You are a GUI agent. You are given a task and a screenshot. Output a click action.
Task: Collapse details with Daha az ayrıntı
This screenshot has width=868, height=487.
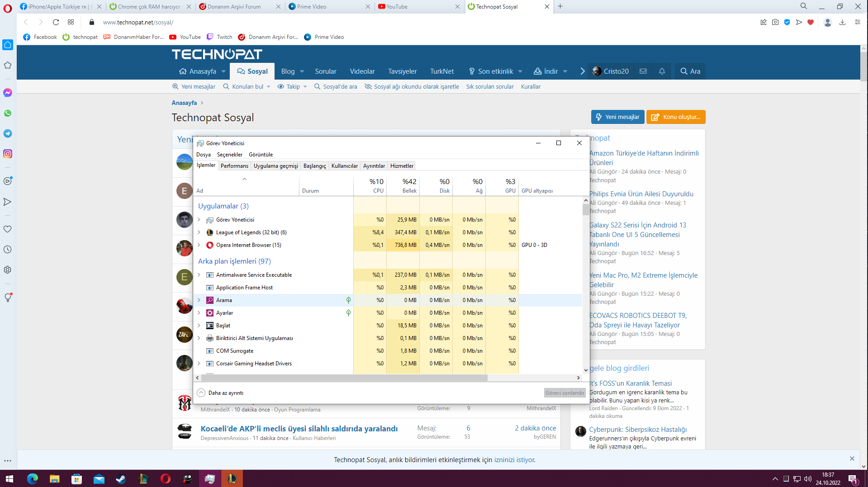(221, 393)
